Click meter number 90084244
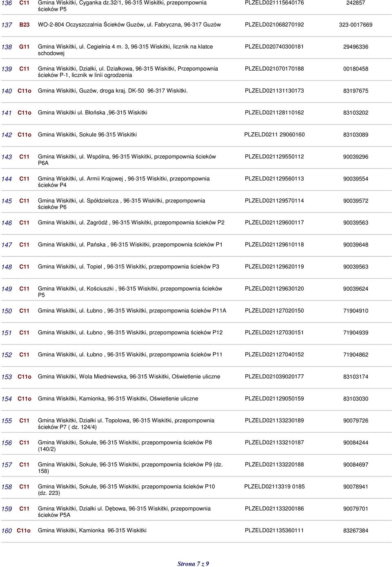 (x=355, y=443)
